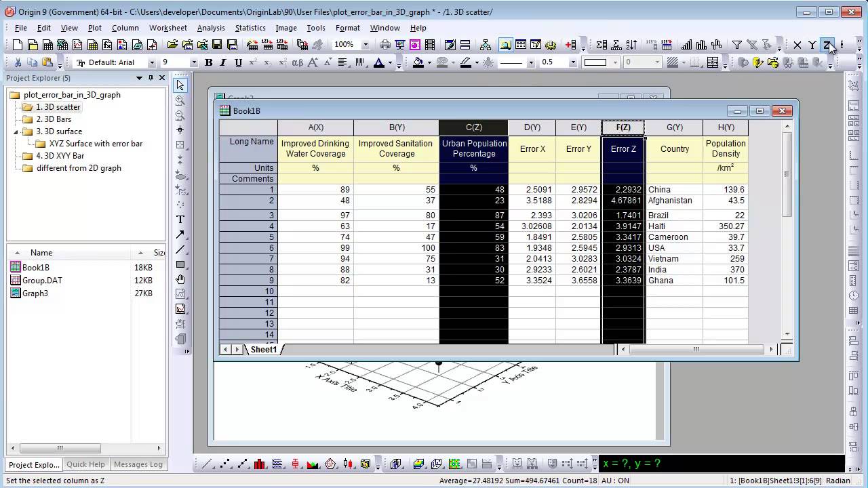Viewport: 868px width, 488px height.
Task: Select the Rectangle drawing tool
Action: [180, 264]
